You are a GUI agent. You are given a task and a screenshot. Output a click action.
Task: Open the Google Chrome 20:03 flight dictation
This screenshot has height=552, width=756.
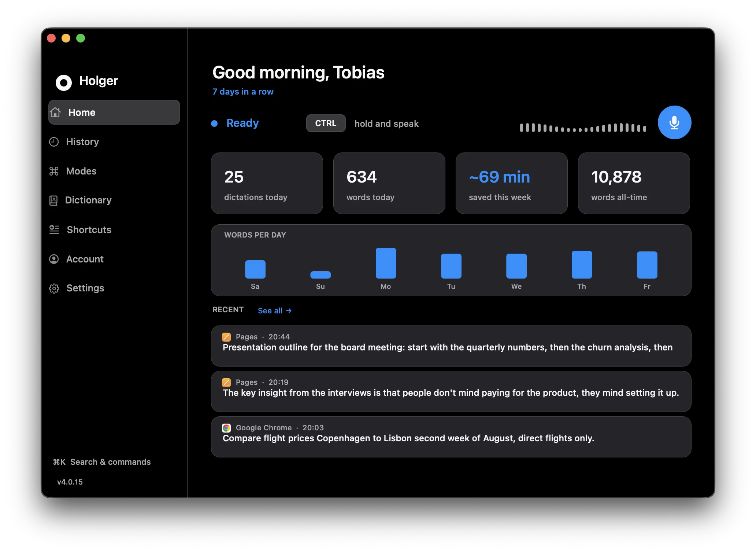451,437
